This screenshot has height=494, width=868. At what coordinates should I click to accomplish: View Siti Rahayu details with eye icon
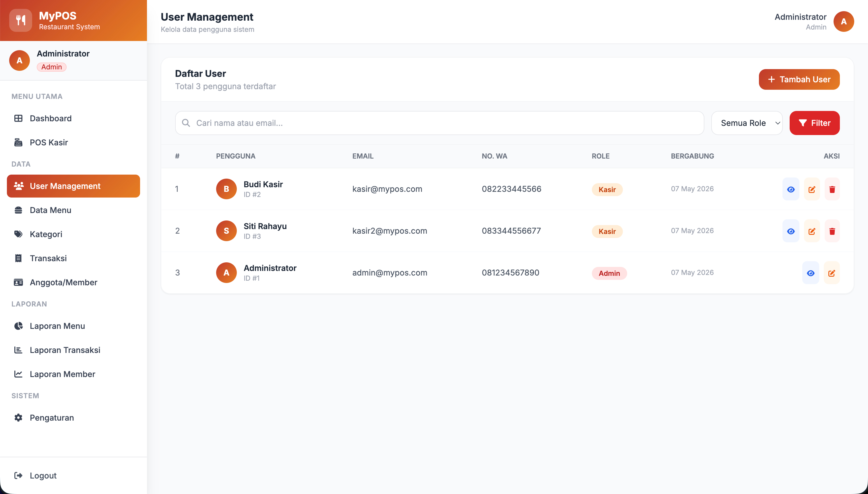point(791,231)
